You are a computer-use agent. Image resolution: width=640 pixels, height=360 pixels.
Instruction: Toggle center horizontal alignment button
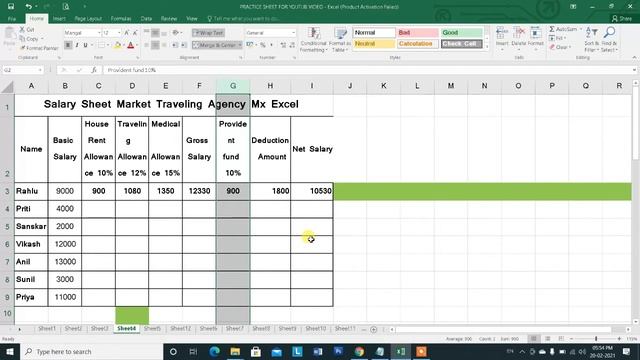coord(155,45)
